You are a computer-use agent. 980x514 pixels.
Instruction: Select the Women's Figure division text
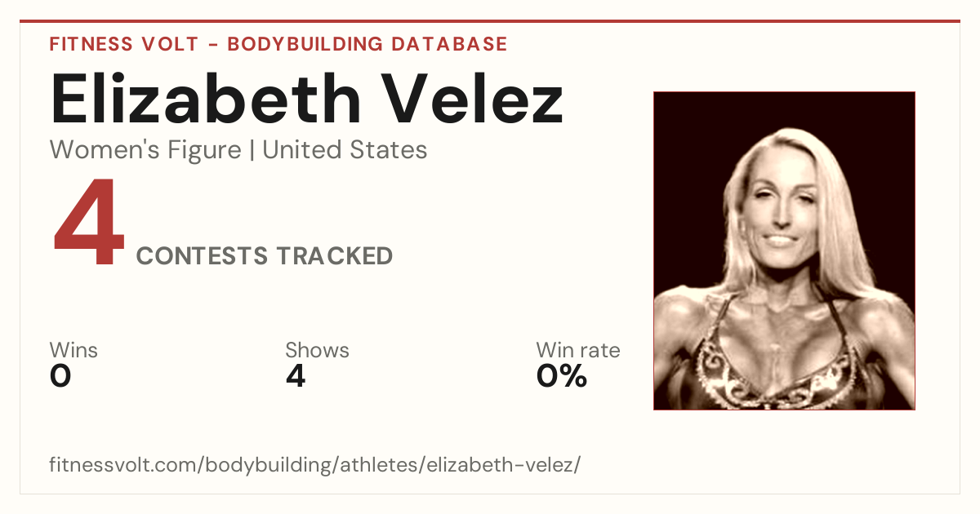tap(145, 150)
